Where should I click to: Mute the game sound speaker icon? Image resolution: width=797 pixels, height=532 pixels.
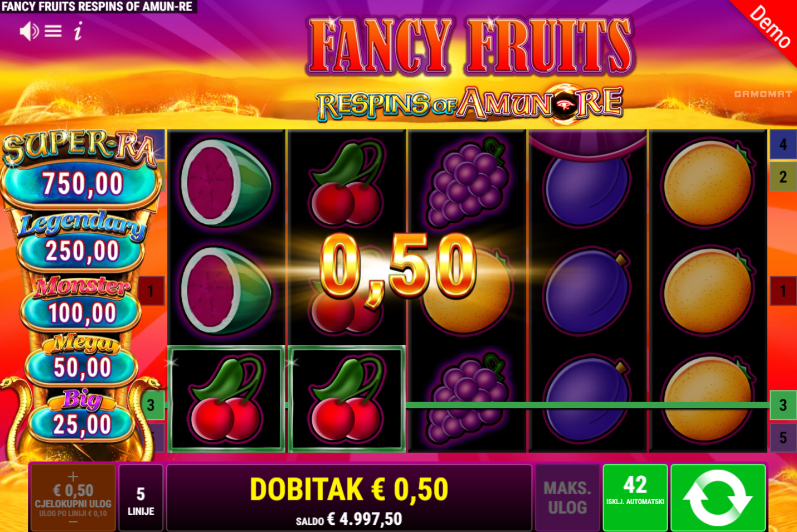[29, 31]
